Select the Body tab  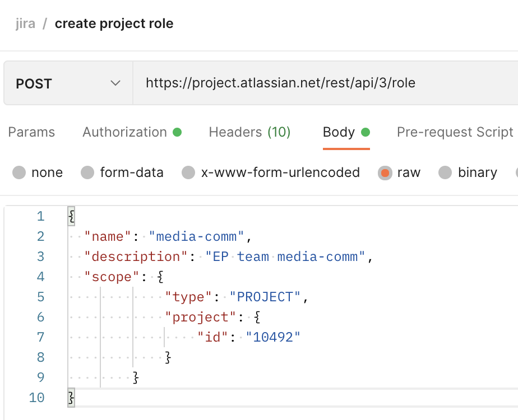click(x=346, y=132)
